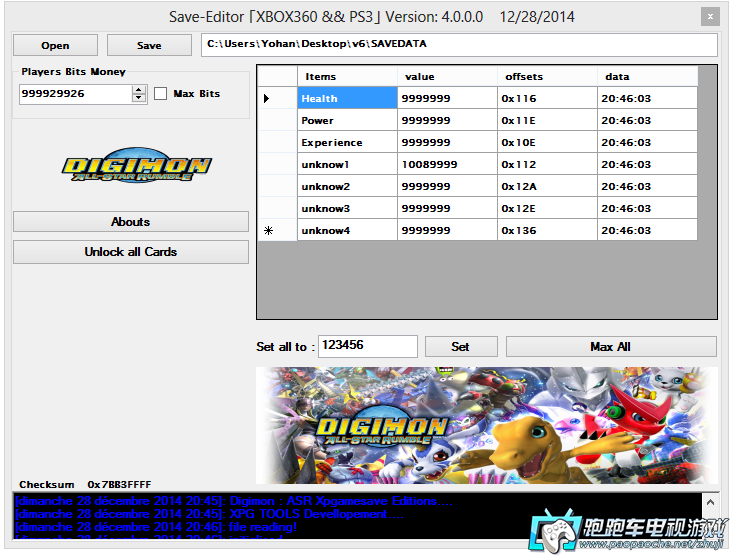The image size is (735, 557).
Task: Click the unknow4 row data 20:46:03 cell
Action: click(x=647, y=231)
